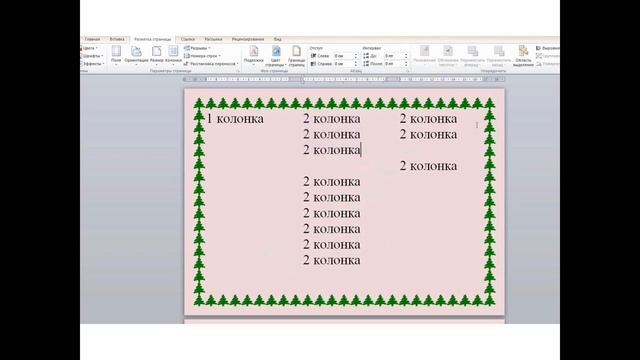Switch to the Рецензирование (Review) tab

pyautogui.click(x=248, y=39)
